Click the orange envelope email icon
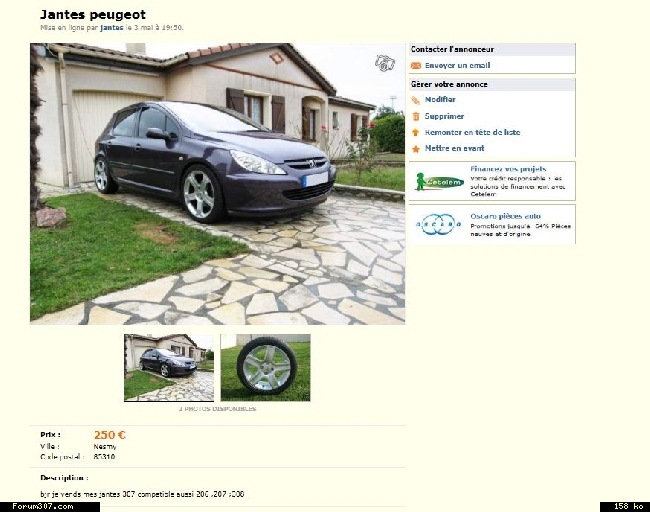The height and width of the screenshot is (512, 650). click(416, 66)
